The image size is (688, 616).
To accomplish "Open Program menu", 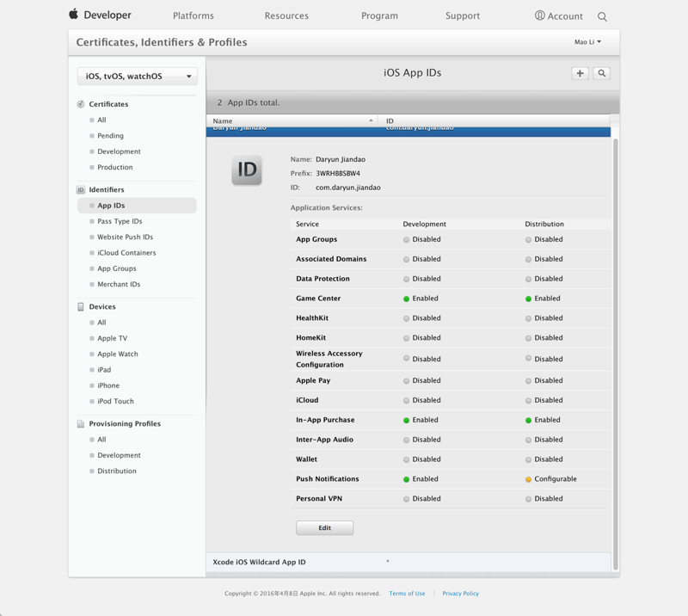I will click(379, 15).
